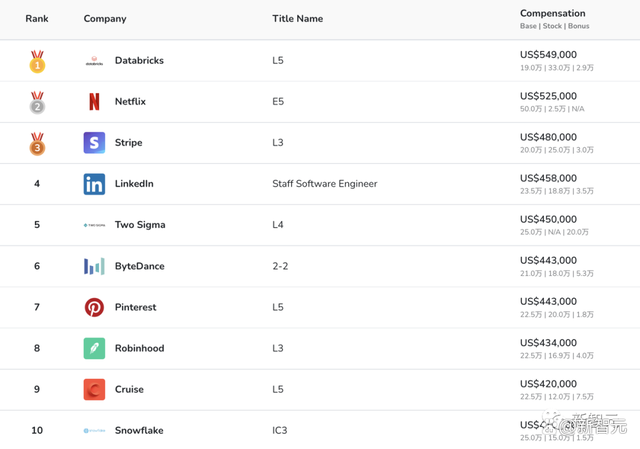Click the Snowflake logo
Screen dimensions: 640x449
point(94,430)
